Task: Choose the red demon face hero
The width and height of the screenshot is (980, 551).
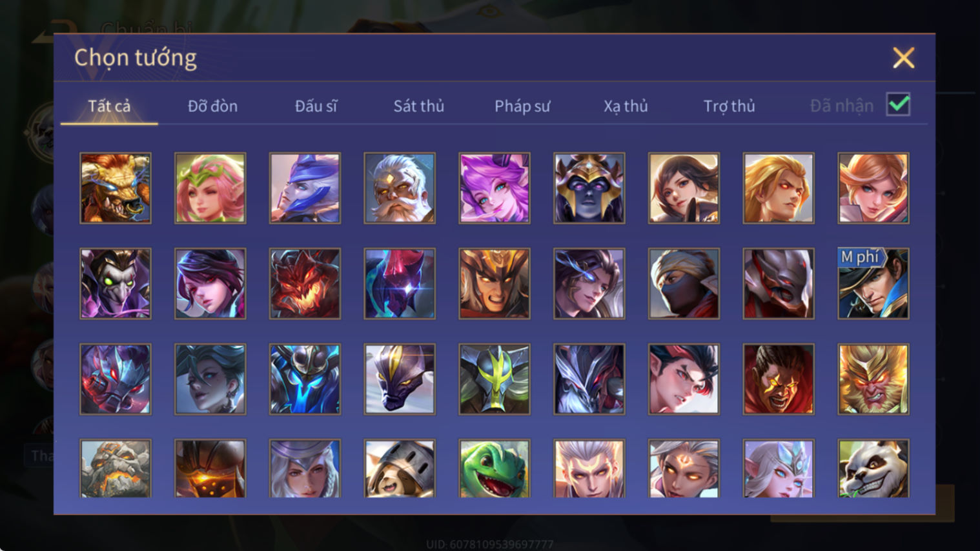Action: coord(305,284)
